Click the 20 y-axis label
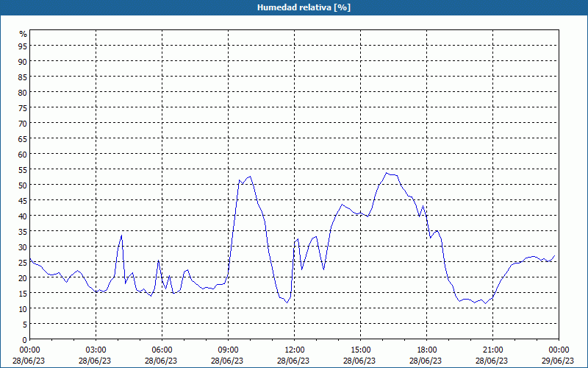 (x=23, y=278)
